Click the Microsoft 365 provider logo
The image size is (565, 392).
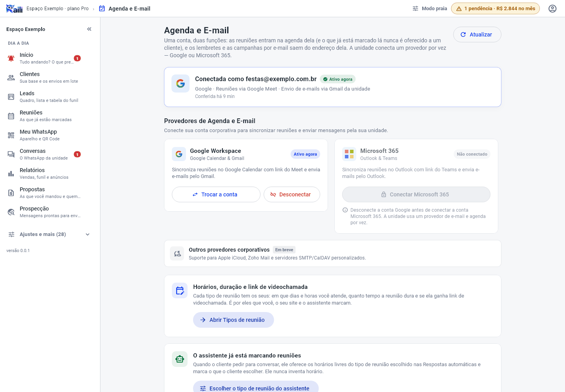click(x=349, y=154)
